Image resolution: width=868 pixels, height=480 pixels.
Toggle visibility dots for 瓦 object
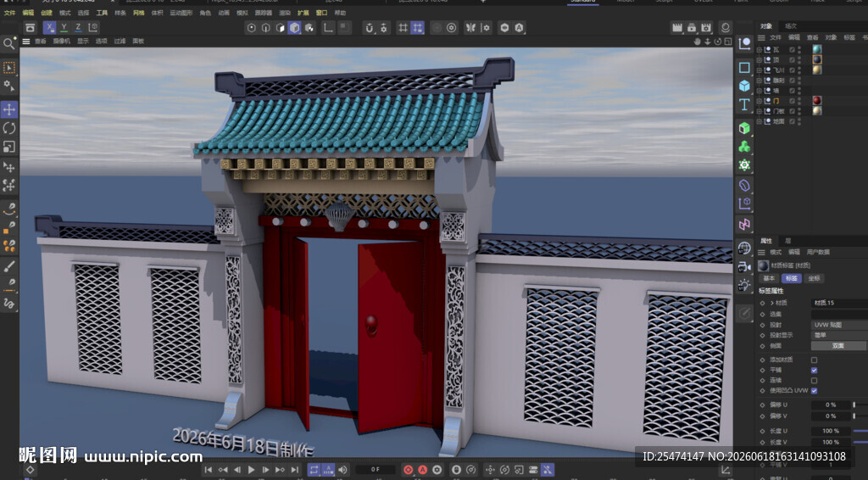pyautogui.click(x=799, y=50)
